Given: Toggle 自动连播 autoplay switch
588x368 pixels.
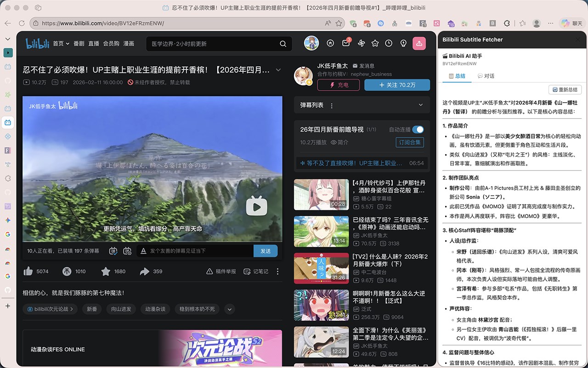Looking at the screenshot, I should tap(418, 130).
